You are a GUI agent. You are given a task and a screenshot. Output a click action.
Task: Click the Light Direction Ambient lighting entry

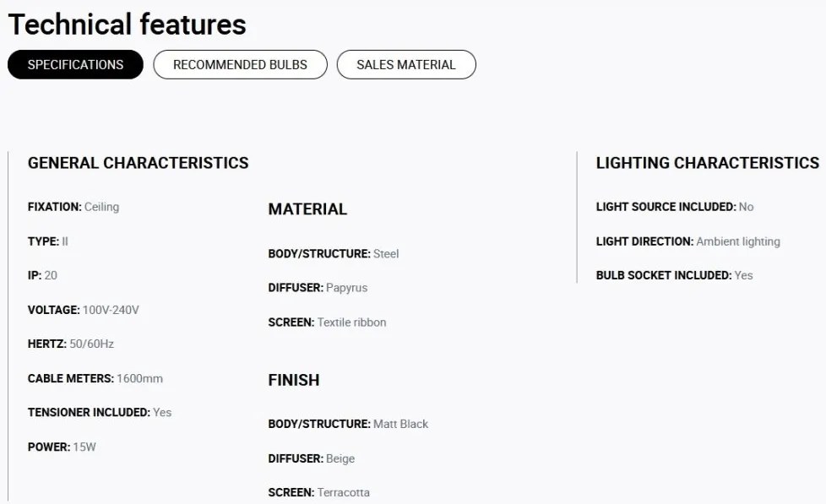[688, 241]
